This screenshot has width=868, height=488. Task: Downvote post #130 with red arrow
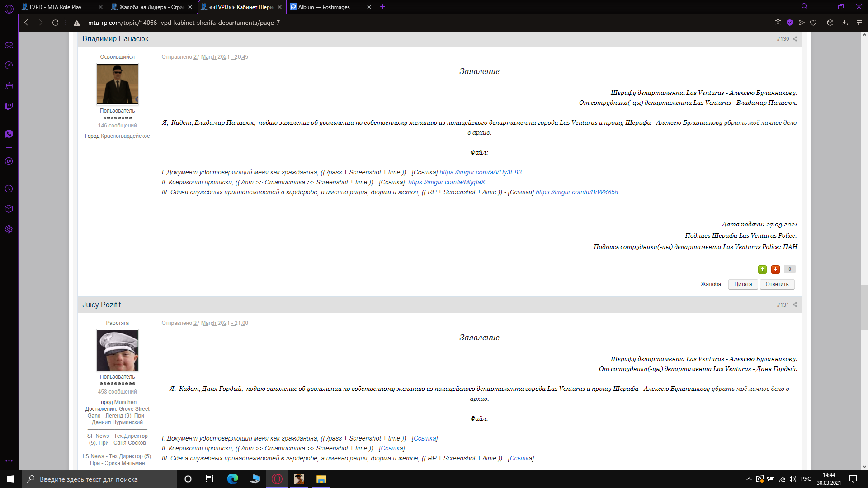pyautogui.click(x=775, y=269)
